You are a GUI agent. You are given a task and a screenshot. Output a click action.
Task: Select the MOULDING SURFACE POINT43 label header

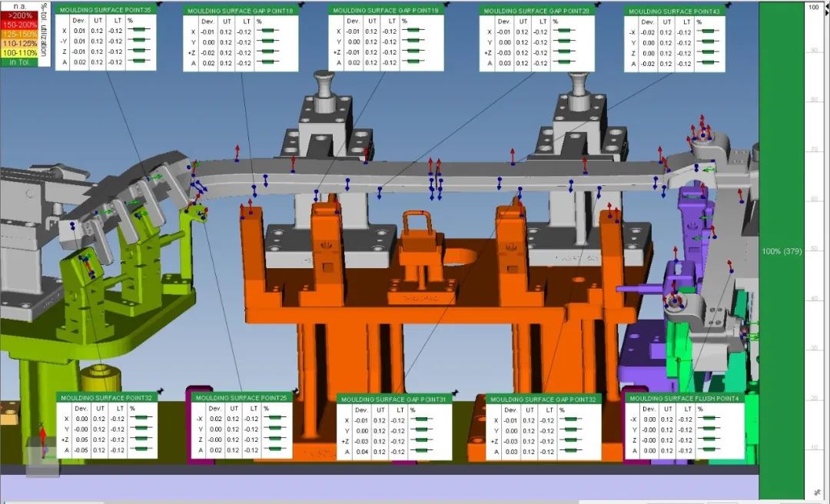[675, 12]
